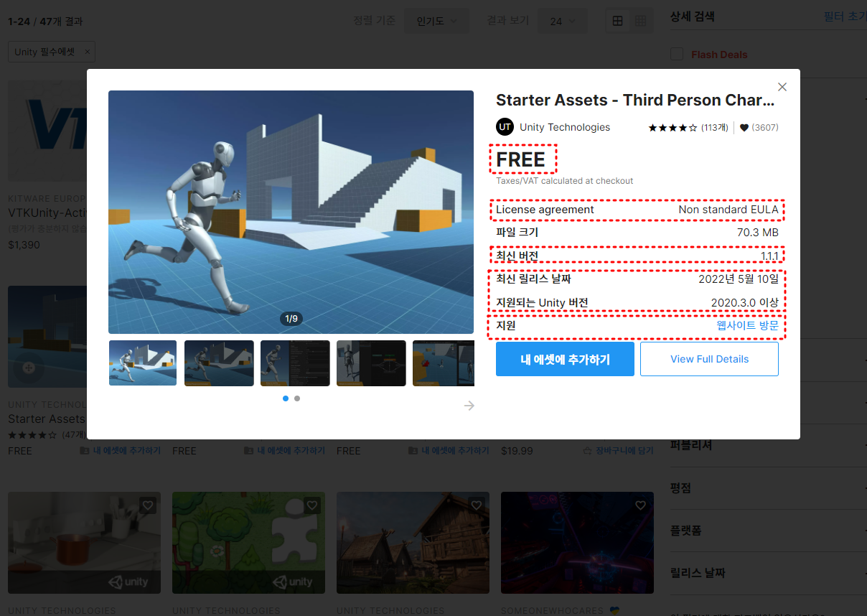Viewport: 867px width, 616px height.
Task: Click the heart favorite icon in dialog
Action: 744,128
